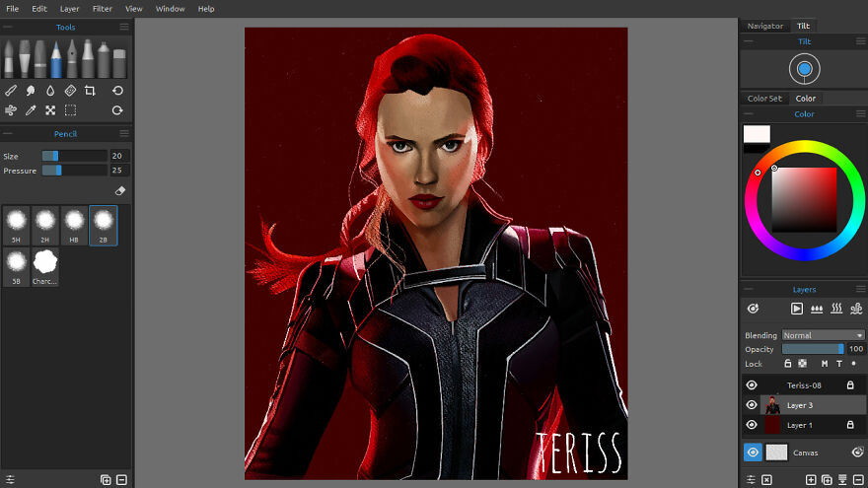Open the Pencil panel menu

(124, 133)
